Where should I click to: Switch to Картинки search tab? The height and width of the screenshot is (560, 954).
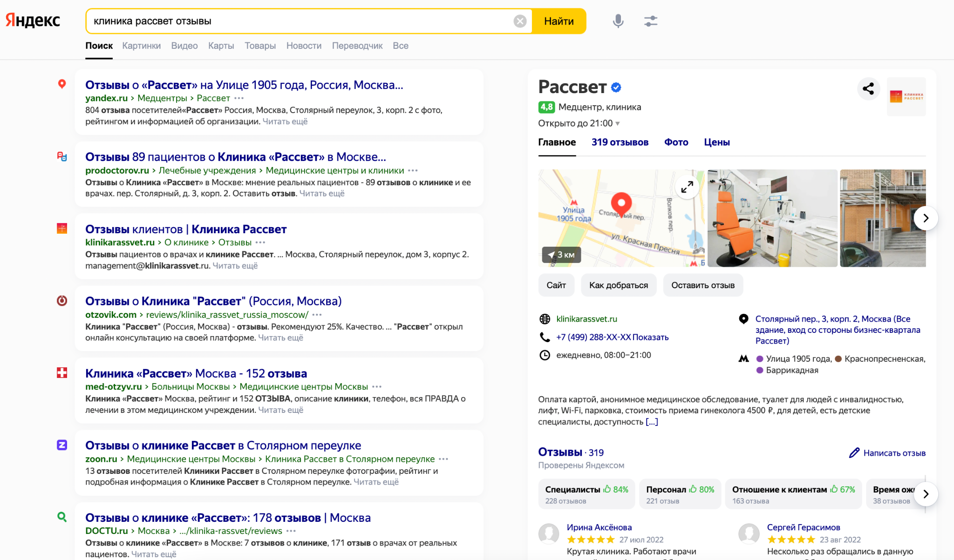(141, 46)
